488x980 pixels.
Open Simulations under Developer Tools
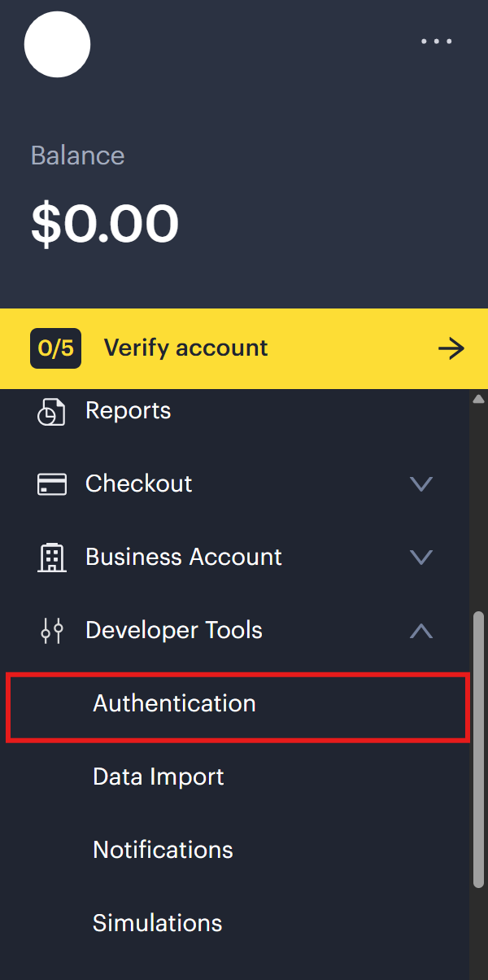(x=157, y=923)
